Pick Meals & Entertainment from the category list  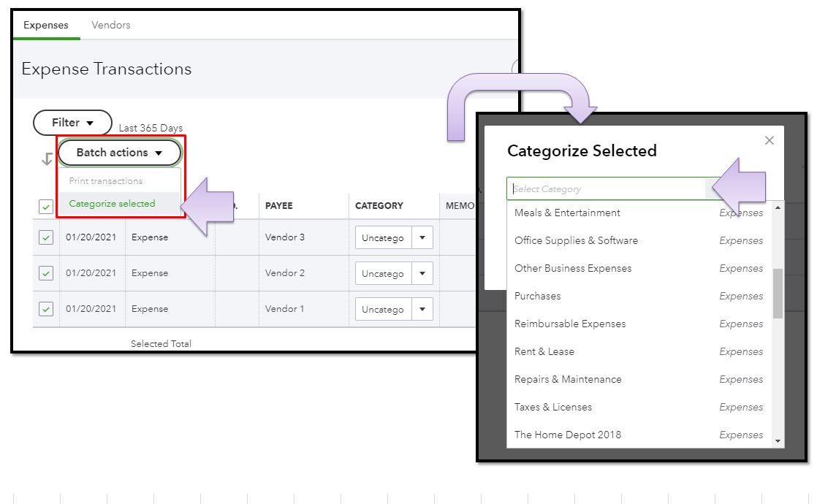566,213
